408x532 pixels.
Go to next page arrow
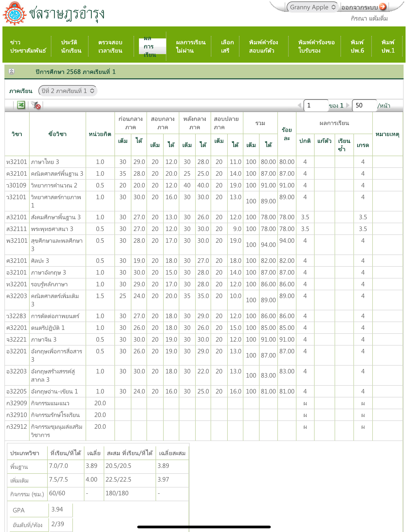[x=348, y=105]
